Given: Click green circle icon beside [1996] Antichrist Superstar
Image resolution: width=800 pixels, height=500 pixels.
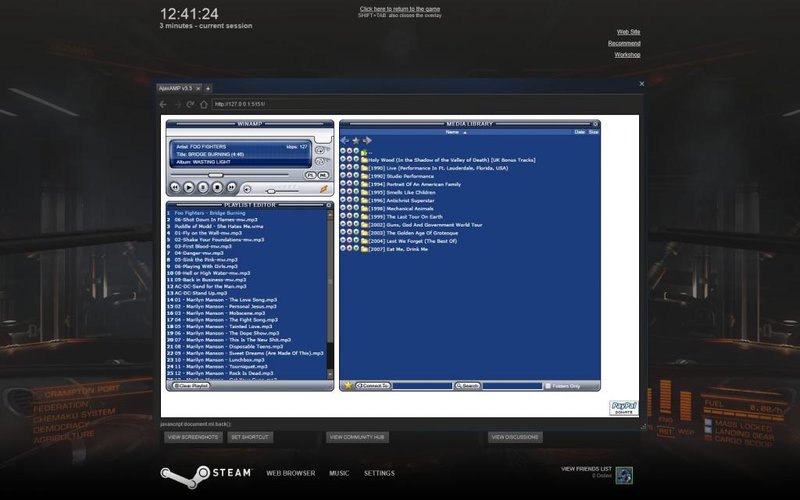Looking at the screenshot, I should pos(356,200).
